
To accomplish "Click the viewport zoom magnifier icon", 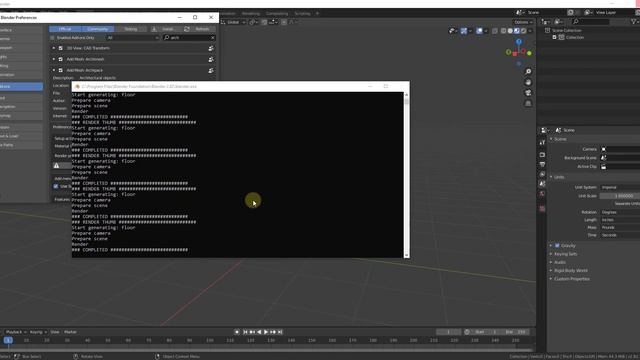I will [528, 71].
